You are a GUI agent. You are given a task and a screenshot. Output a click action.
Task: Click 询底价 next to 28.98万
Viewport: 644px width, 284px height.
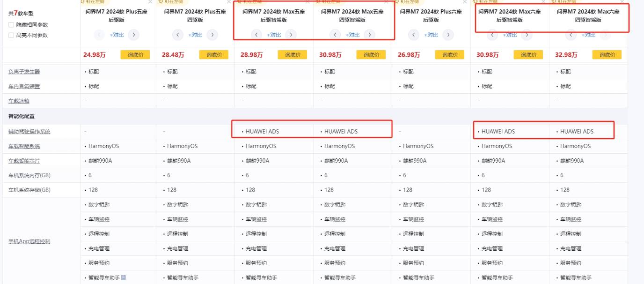[293, 55]
